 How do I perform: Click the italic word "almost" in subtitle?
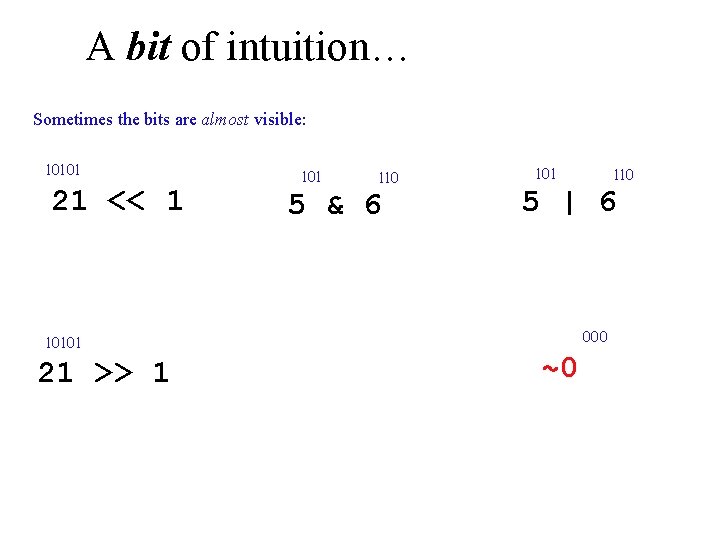(x=225, y=120)
